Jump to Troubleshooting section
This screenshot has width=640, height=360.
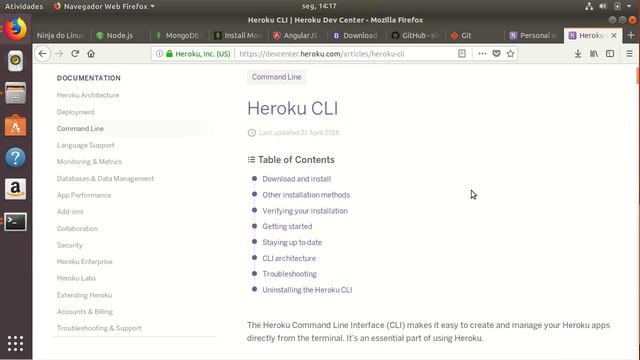tap(289, 273)
